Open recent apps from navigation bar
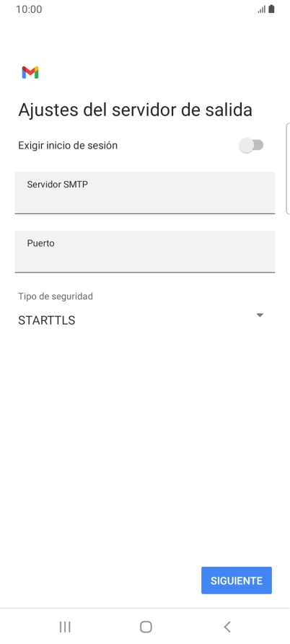Screen dimensions: 290x644 pos(65,627)
